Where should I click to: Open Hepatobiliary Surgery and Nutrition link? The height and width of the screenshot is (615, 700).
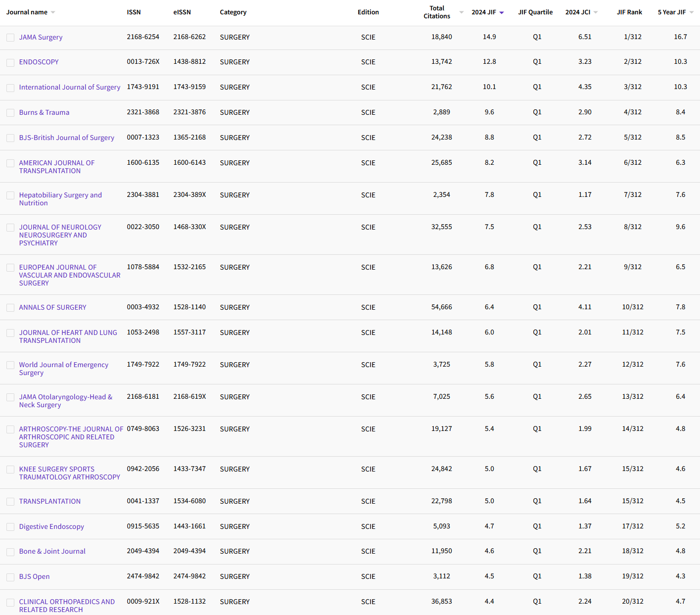[x=60, y=199]
